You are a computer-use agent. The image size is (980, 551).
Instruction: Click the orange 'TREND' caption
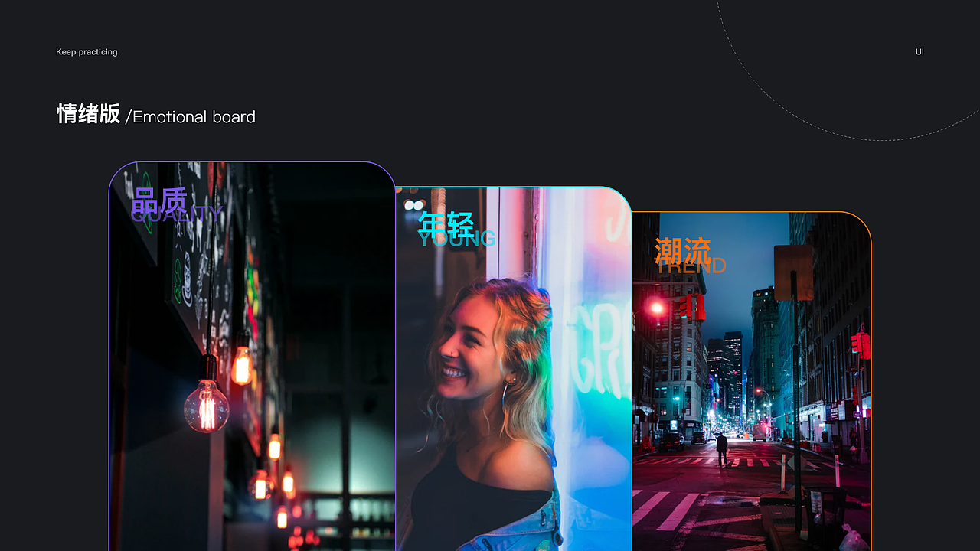[692, 266]
